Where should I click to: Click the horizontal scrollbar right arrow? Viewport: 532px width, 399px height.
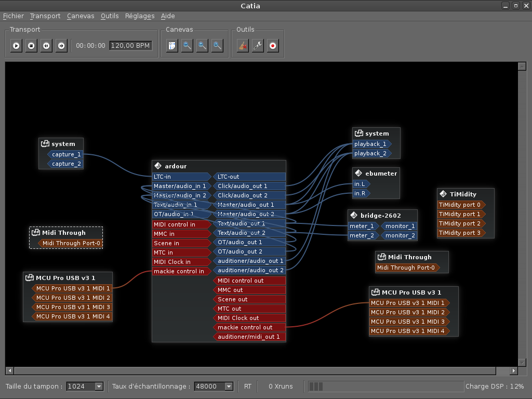[514, 370]
